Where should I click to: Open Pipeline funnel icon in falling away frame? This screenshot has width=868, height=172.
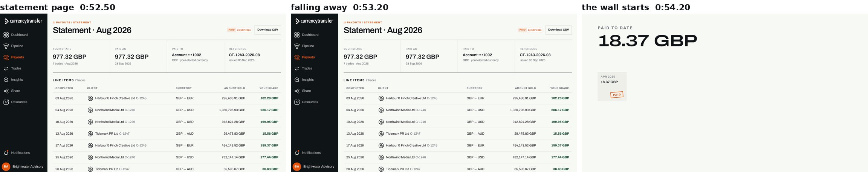click(x=297, y=46)
